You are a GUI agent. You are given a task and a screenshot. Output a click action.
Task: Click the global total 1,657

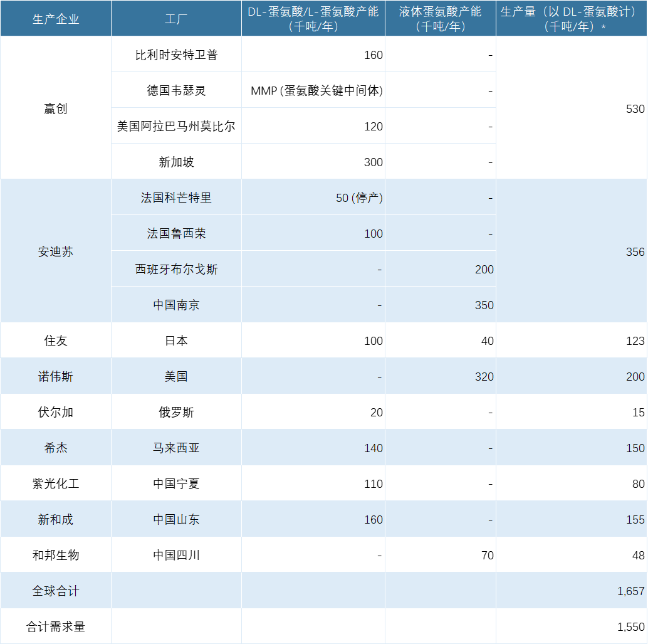click(572, 591)
